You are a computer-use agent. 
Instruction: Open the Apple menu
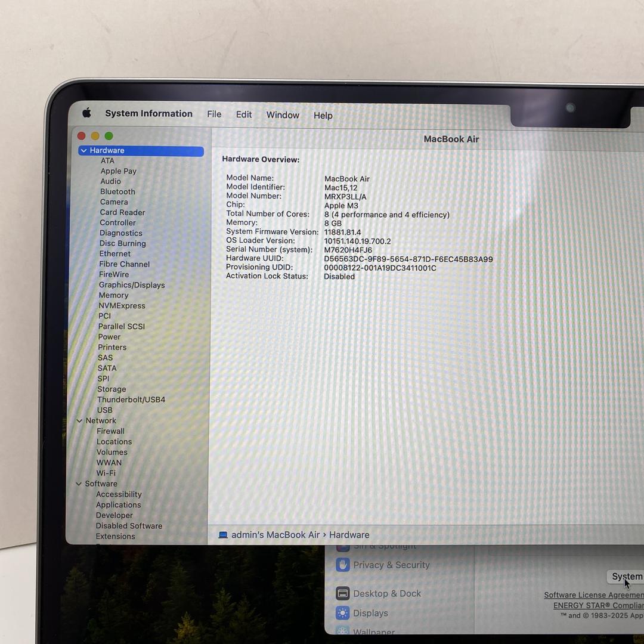pyautogui.click(x=86, y=113)
